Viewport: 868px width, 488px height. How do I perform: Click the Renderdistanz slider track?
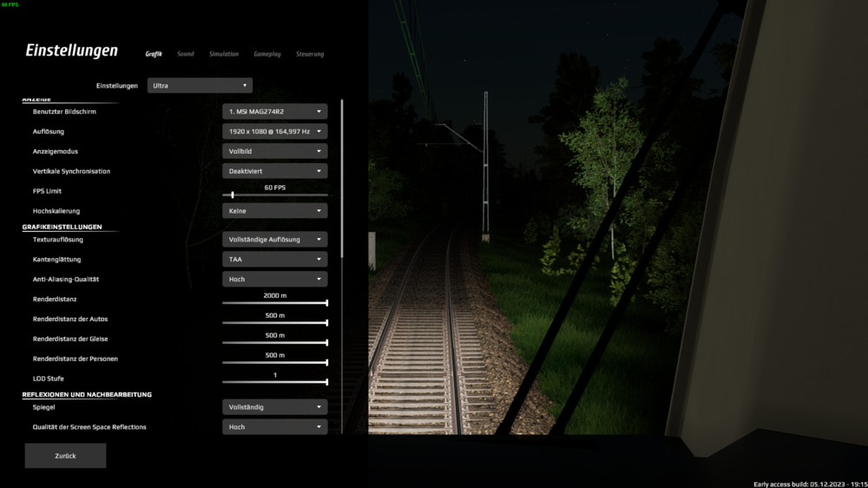[x=274, y=303]
